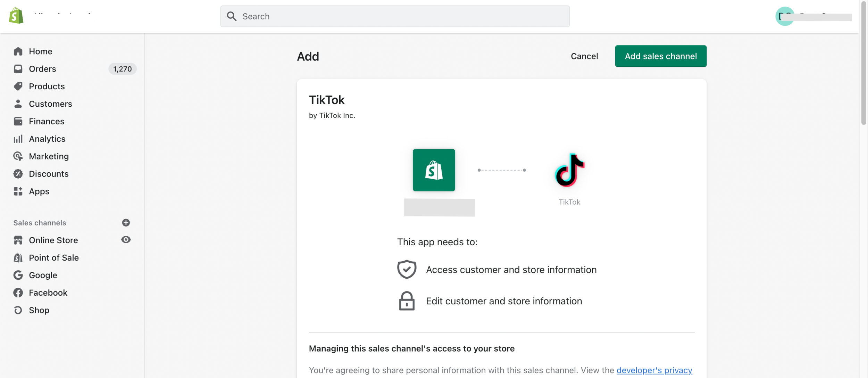
Task: Add a new sales channel plus icon
Action: click(126, 223)
